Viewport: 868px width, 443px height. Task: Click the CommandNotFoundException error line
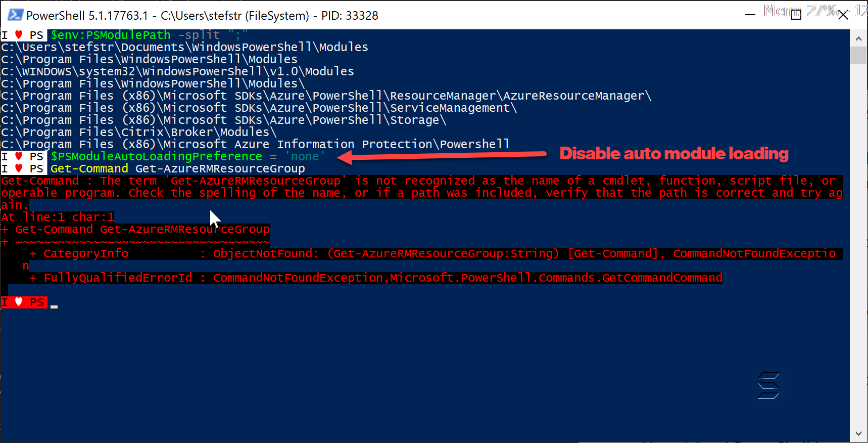(x=354, y=277)
